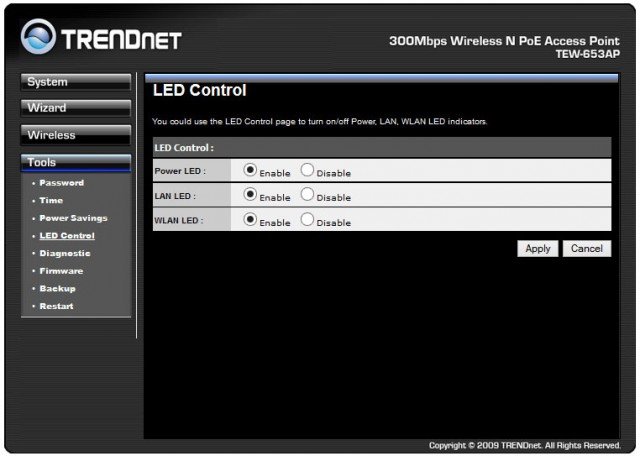640x456 pixels.
Task: Open the Restart page
Action: tap(56, 306)
